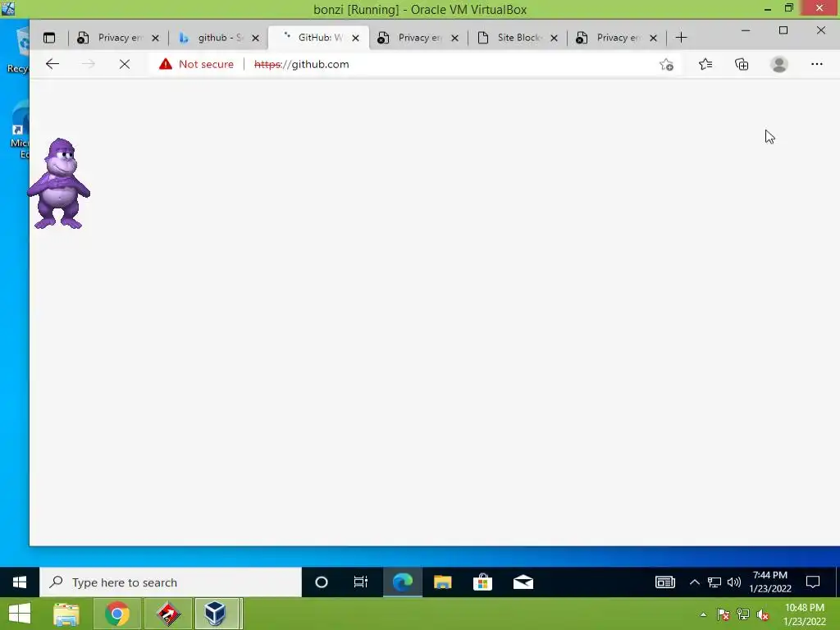Open the Edge Settings and more menu
The width and height of the screenshot is (840, 630).
tap(816, 64)
